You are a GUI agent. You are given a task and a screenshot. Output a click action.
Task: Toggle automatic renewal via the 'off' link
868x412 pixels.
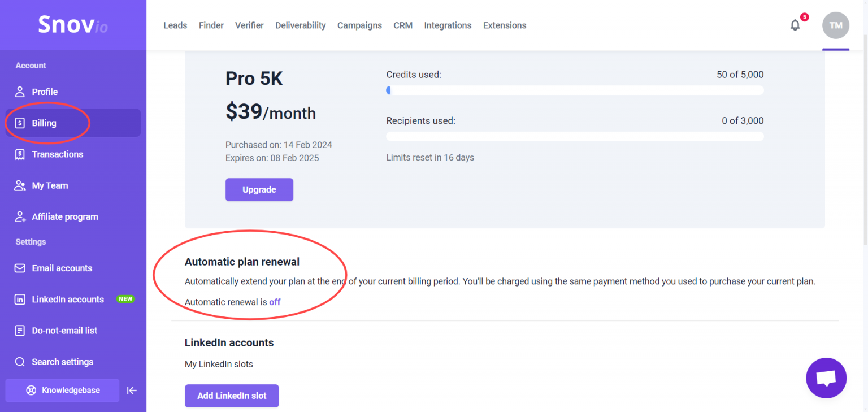coord(275,302)
